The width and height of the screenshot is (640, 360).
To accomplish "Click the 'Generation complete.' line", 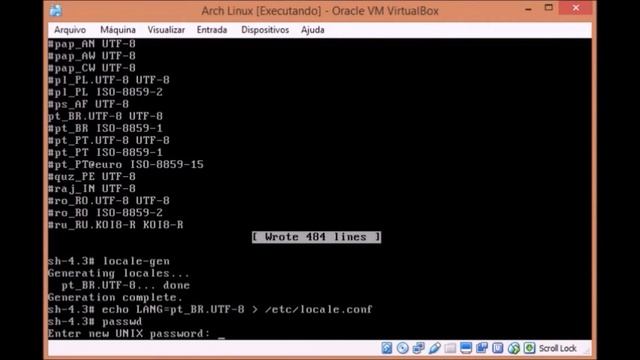I will point(115,298).
